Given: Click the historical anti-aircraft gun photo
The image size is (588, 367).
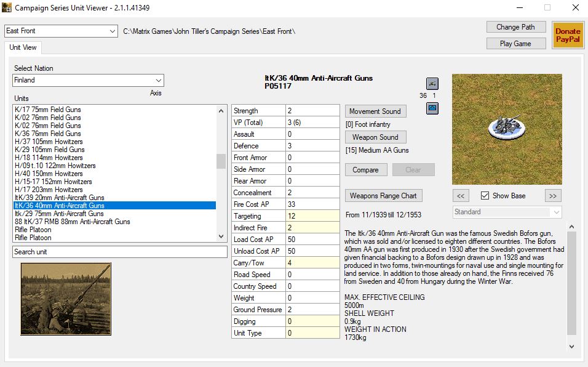Looking at the screenshot, I should (66, 299).
